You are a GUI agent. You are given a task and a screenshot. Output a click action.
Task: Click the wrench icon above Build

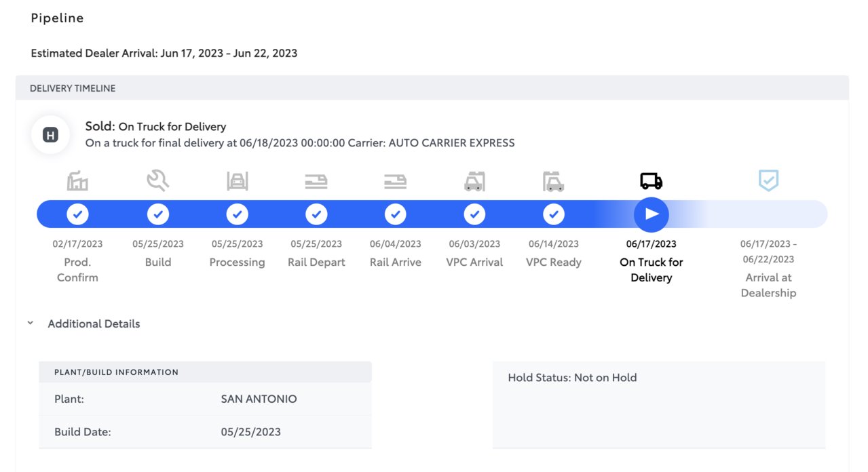pos(157,181)
